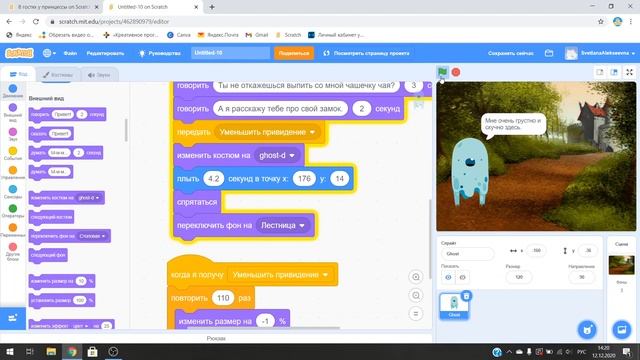This screenshot has width=640, height=360.
Task: Open Руководства tutorials
Action: (160, 53)
